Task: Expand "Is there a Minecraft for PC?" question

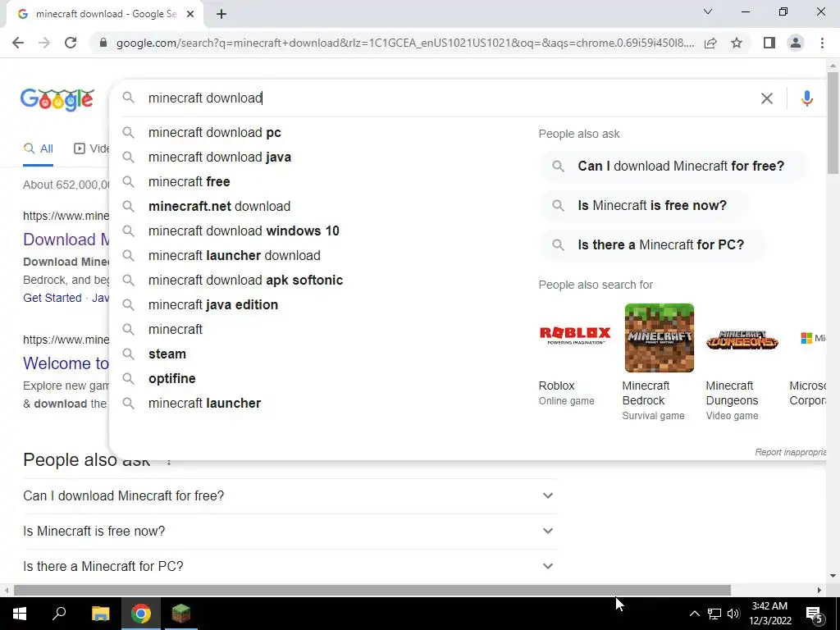Action: (290, 566)
